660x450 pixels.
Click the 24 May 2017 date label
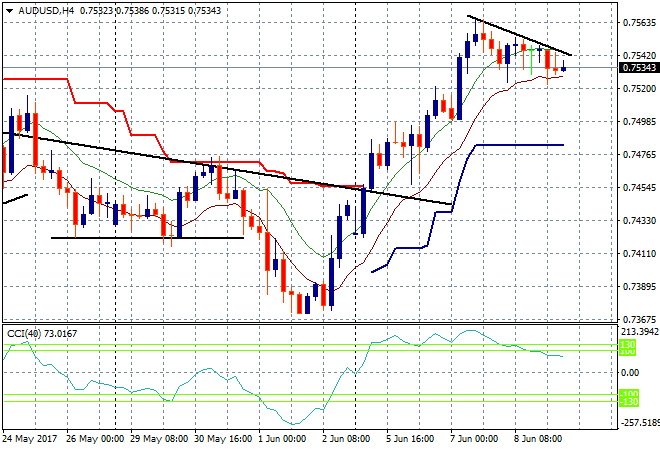coord(30,439)
